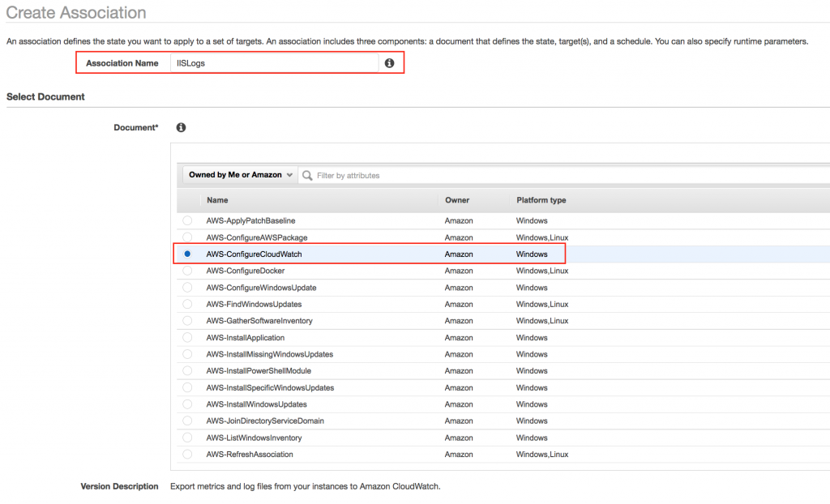Click the Association Name input field
The width and height of the screenshot is (830, 504).
coord(274,63)
